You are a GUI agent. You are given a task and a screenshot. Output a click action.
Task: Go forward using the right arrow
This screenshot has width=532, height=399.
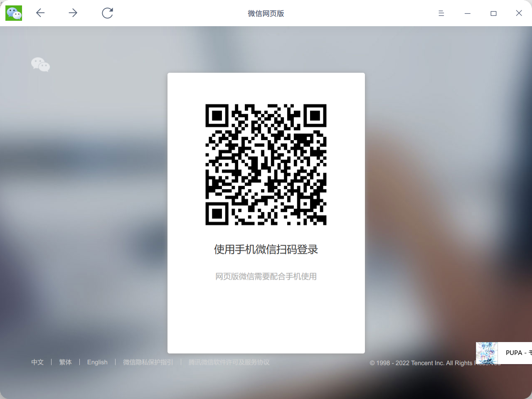pyautogui.click(x=73, y=13)
